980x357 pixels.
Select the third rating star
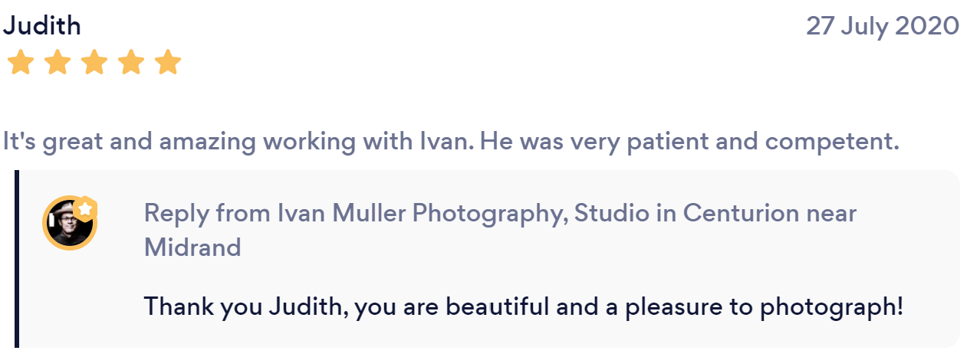(x=94, y=63)
